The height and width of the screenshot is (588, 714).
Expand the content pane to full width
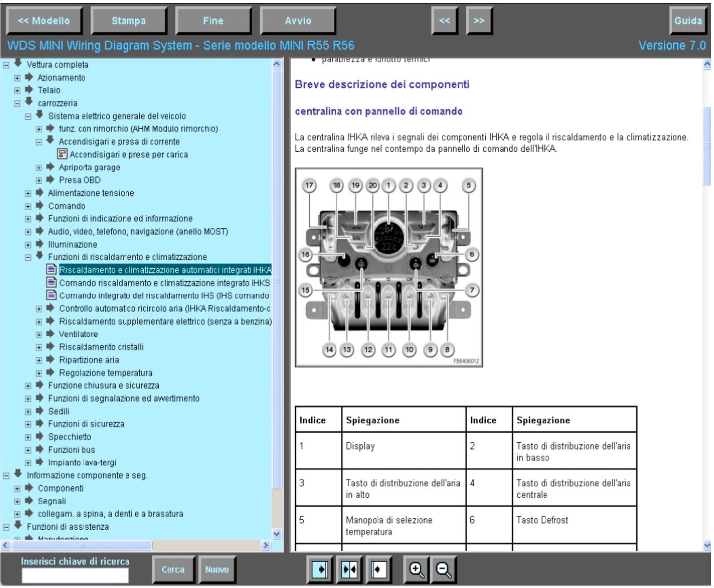click(378, 570)
